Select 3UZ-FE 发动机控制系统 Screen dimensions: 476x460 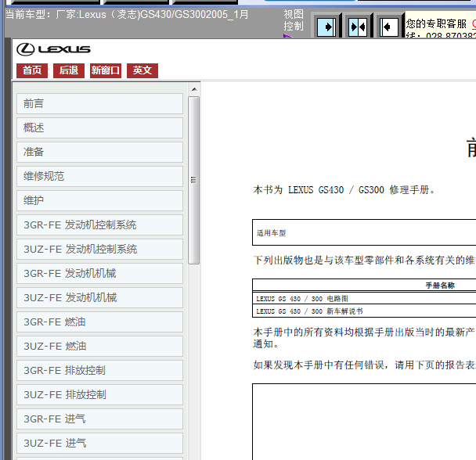click(x=100, y=250)
